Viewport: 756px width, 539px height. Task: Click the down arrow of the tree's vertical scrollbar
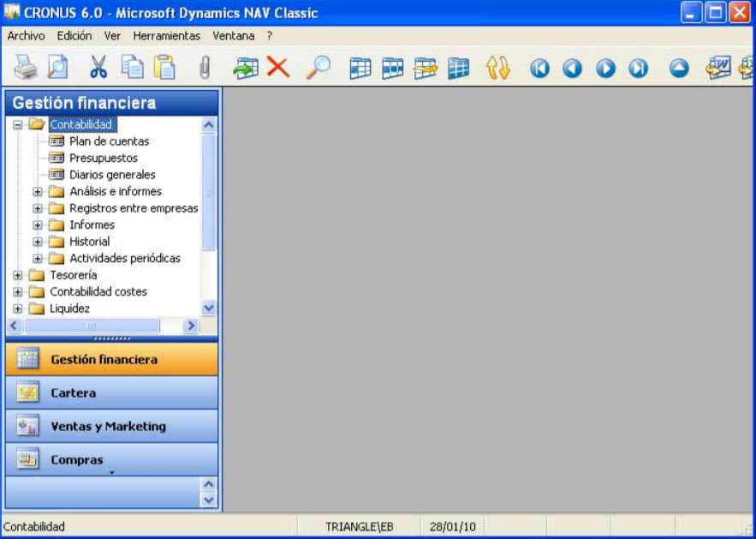(209, 308)
